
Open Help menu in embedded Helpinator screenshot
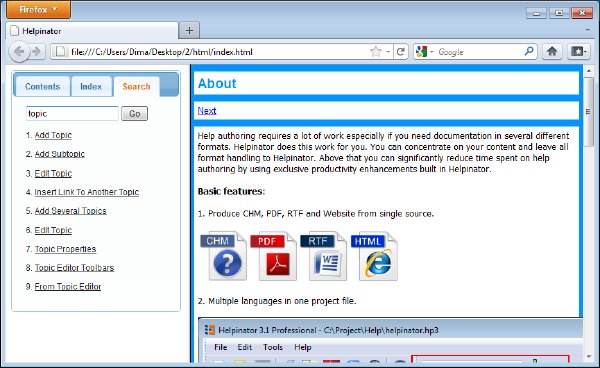pos(303,347)
